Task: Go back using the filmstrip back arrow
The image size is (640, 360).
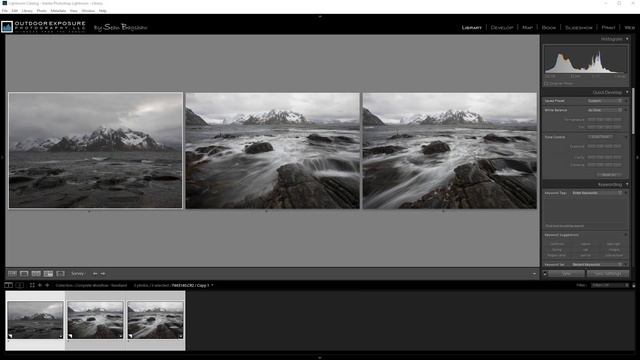Action: 40,285
